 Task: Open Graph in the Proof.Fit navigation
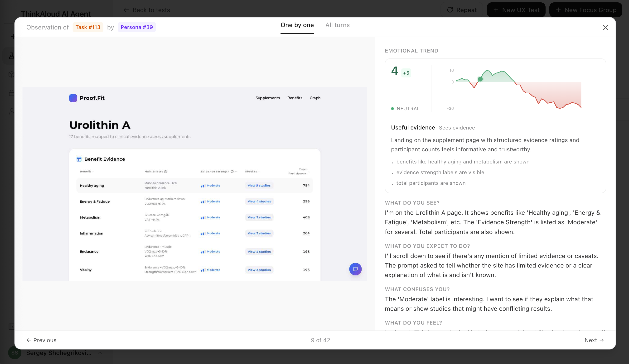tap(315, 98)
